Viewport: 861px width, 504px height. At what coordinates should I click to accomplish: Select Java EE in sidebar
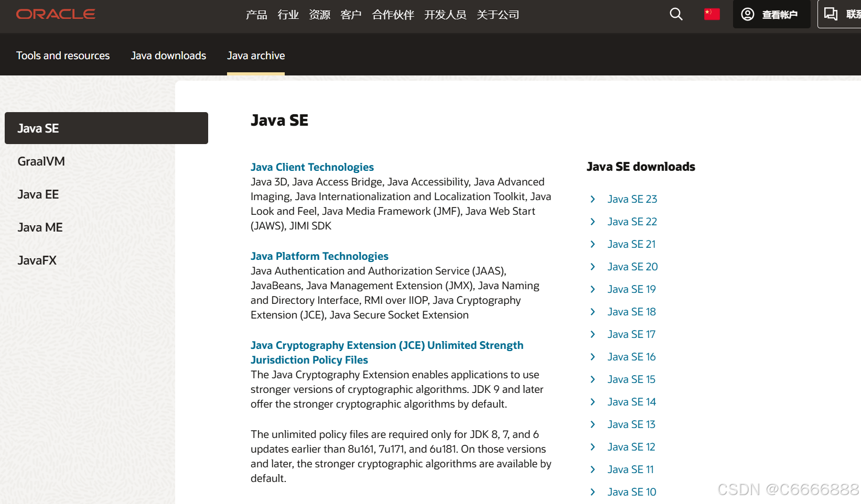point(38,194)
